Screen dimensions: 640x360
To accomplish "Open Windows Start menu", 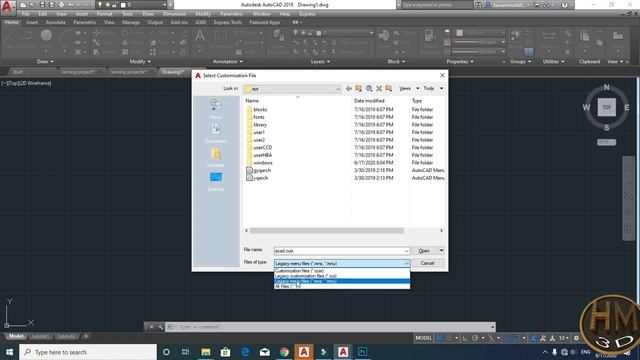I will [9, 352].
